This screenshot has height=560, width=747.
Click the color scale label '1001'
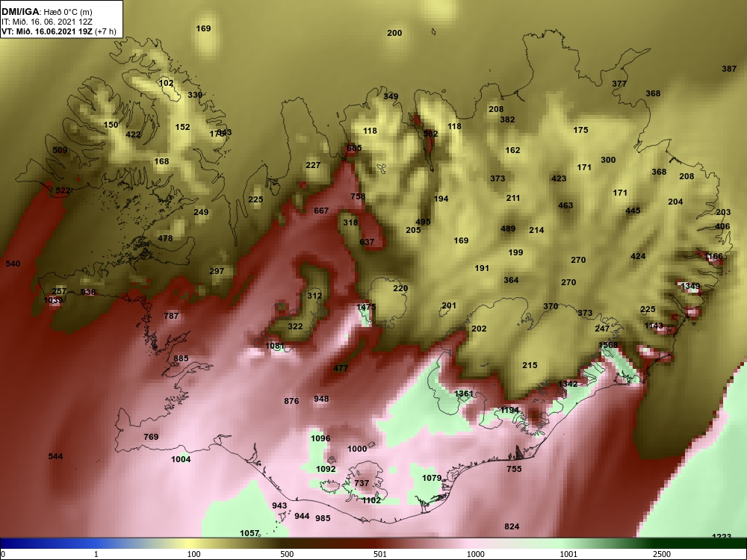[568, 554]
